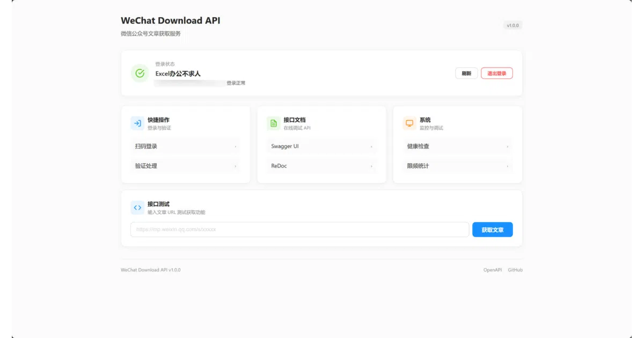Open the ReDoc docs row
This screenshot has width=644, height=338.
[x=321, y=166]
